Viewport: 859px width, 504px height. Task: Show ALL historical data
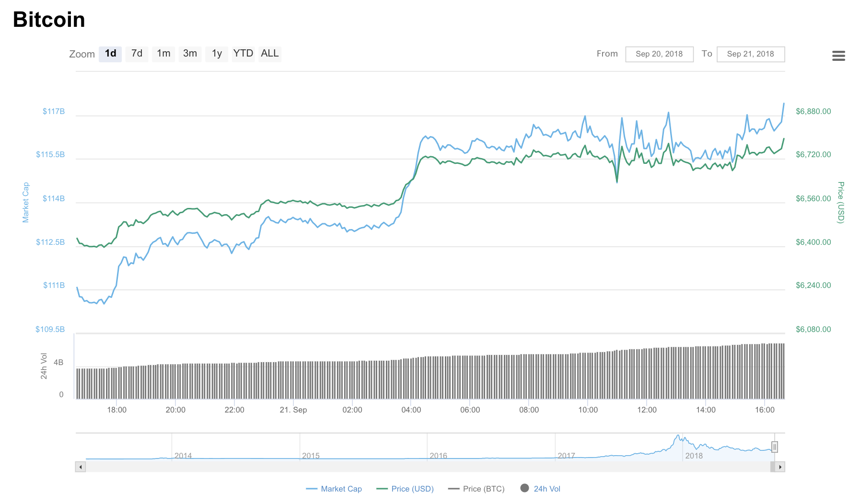tap(270, 54)
